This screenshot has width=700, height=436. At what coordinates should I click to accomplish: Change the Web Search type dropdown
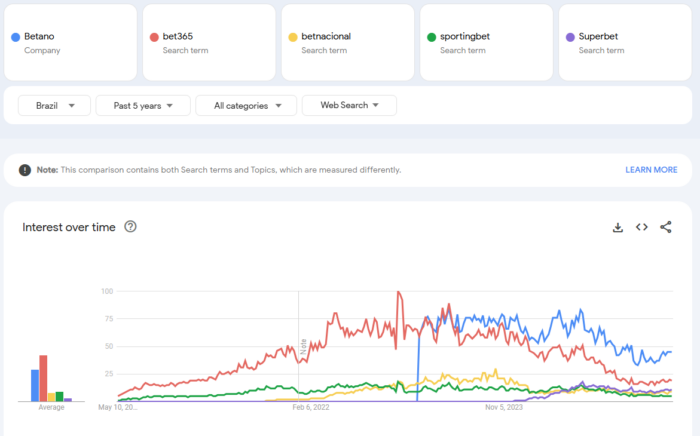(349, 105)
